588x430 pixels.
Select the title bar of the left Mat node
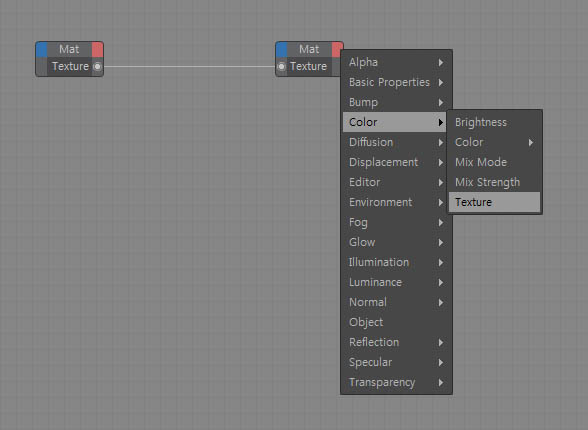pos(69,49)
